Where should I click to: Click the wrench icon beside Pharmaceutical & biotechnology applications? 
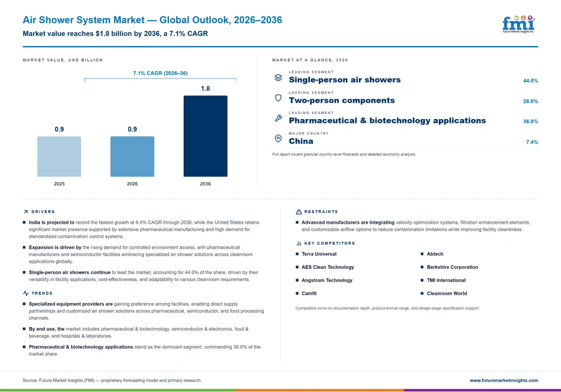click(279, 118)
